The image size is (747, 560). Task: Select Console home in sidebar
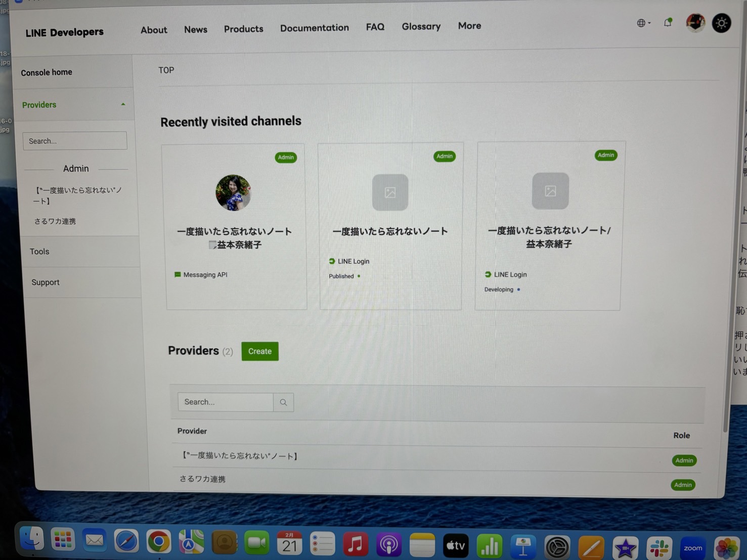point(47,72)
